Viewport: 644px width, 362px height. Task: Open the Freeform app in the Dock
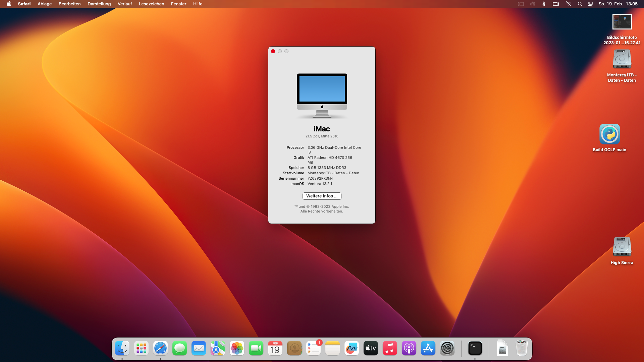coord(352,348)
